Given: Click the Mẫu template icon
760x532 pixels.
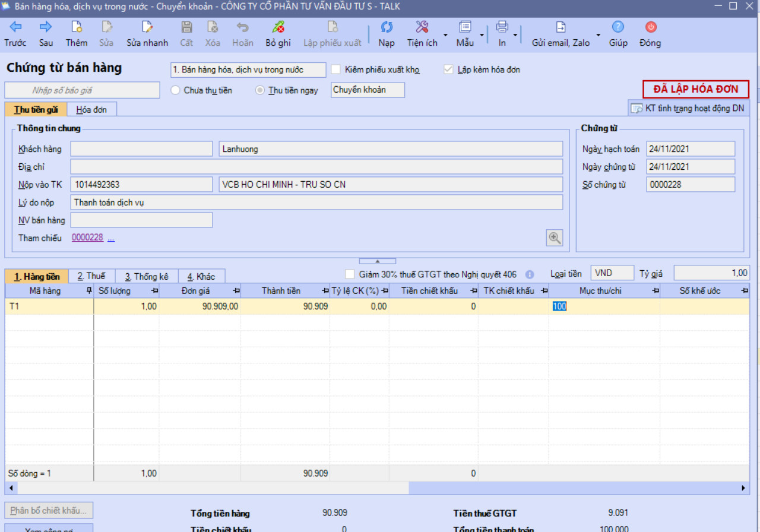Looking at the screenshot, I should pyautogui.click(x=465, y=27).
